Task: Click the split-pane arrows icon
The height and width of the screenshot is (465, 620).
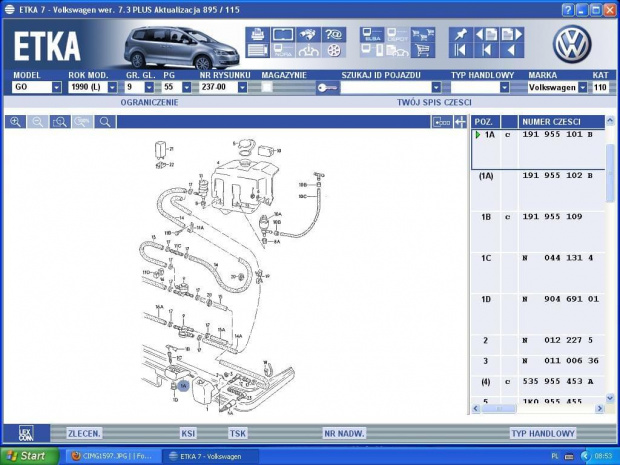Action: pos(460,122)
